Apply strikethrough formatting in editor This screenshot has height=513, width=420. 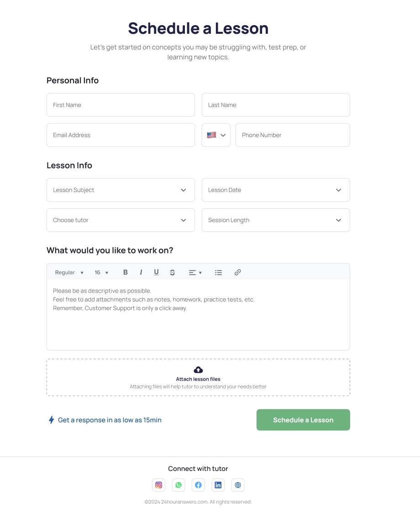172,272
